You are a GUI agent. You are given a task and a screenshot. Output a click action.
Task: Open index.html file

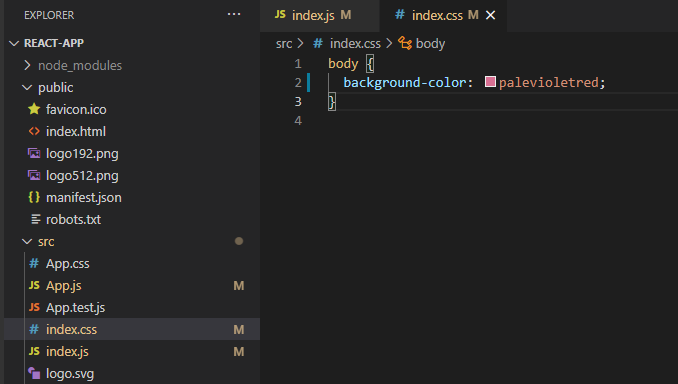click(76, 131)
